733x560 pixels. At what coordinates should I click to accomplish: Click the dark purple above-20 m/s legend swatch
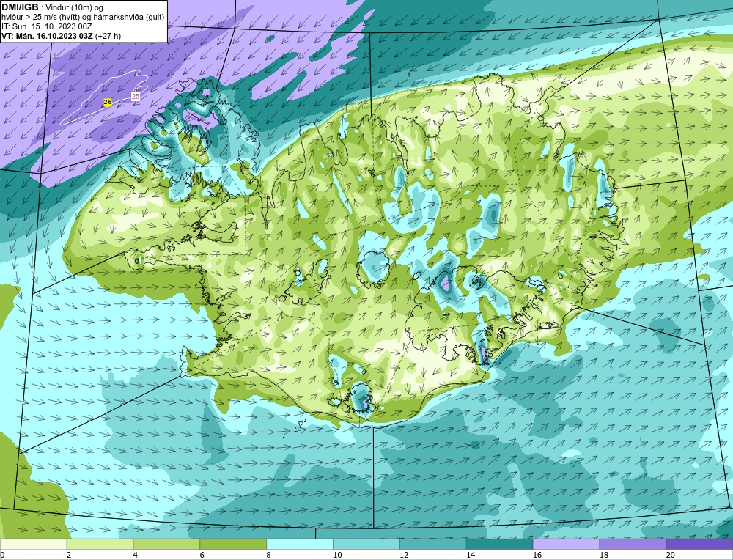[x=699, y=545]
